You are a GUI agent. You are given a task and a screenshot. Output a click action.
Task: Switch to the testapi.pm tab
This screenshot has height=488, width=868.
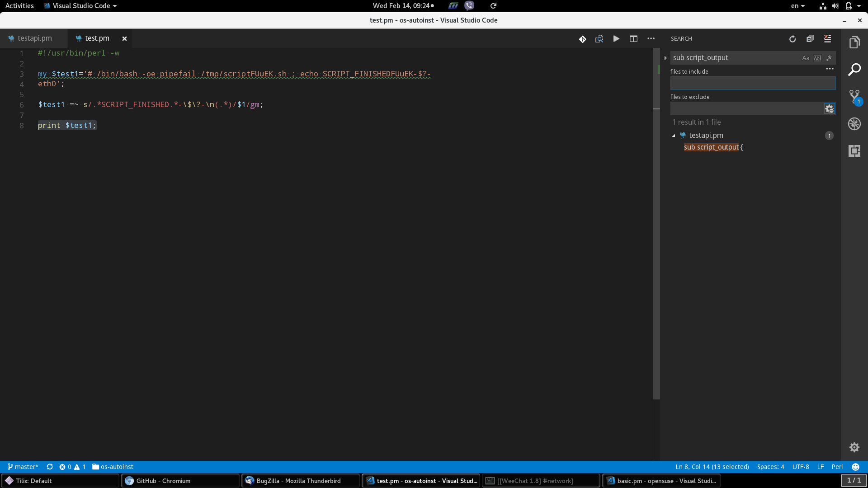pos(34,38)
